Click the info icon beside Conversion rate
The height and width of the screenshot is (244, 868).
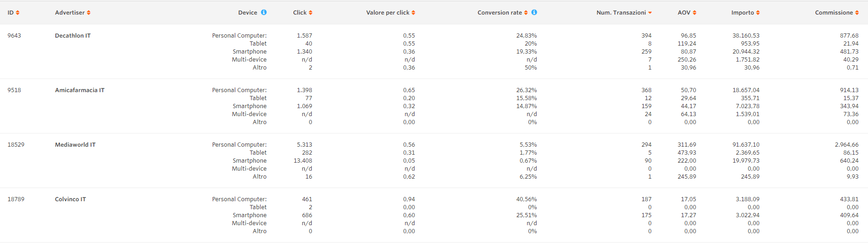coord(534,12)
